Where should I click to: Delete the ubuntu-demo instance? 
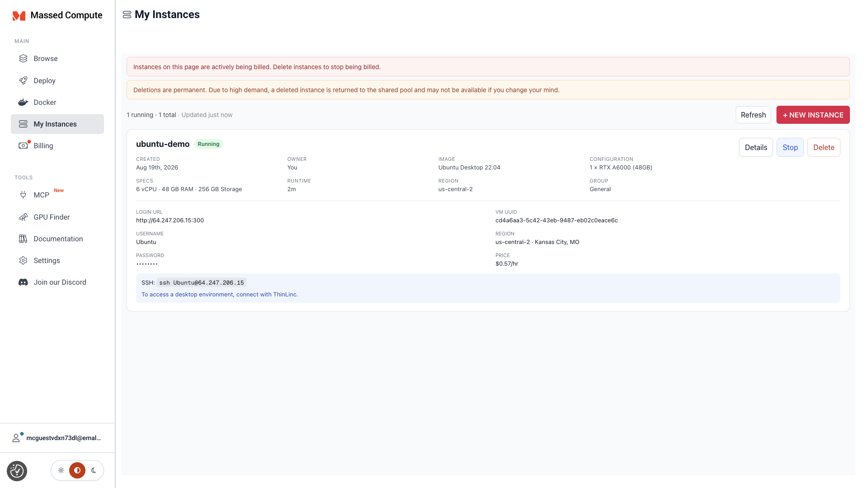[x=824, y=147]
